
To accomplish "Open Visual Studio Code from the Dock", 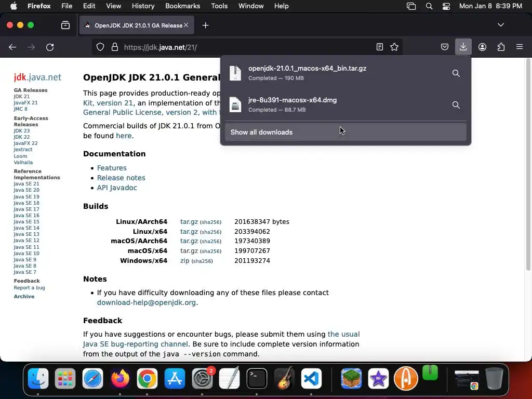I will [x=311, y=378].
